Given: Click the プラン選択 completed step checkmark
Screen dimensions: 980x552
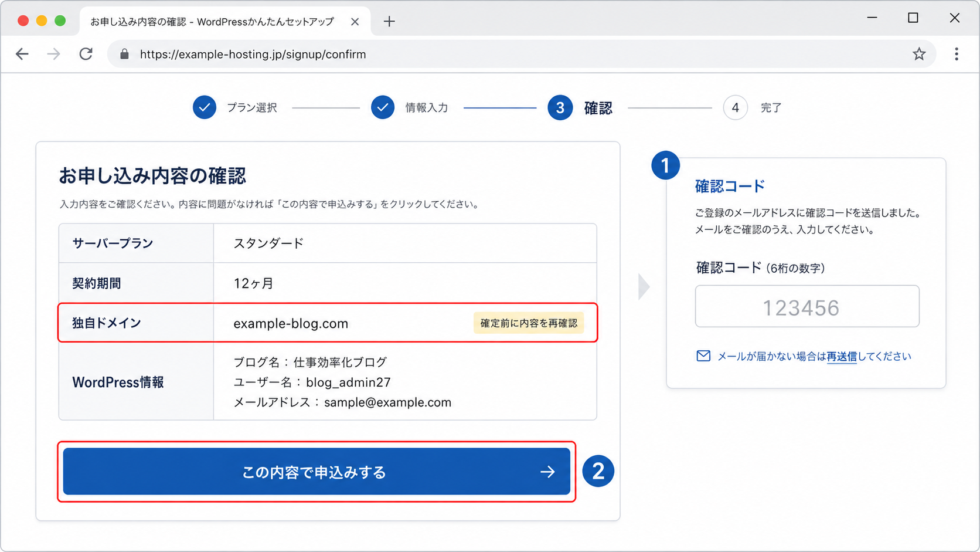Looking at the screenshot, I should [205, 107].
